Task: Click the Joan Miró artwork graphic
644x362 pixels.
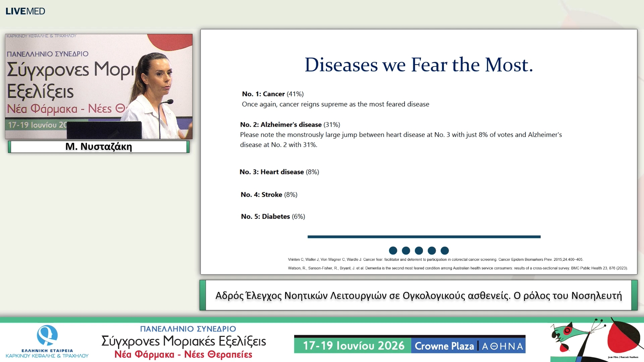Action: tap(595, 339)
